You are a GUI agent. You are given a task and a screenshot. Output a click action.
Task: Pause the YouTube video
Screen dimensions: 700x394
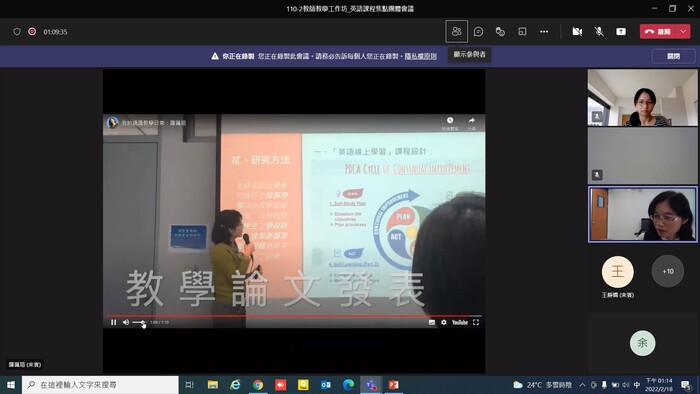[113, 322]
